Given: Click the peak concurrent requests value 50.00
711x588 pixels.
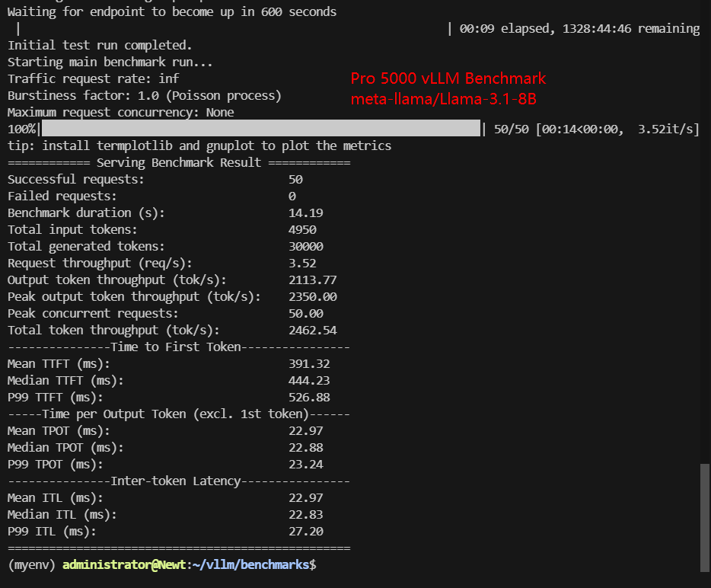Looking at the screenshot, I should (305, 314).
